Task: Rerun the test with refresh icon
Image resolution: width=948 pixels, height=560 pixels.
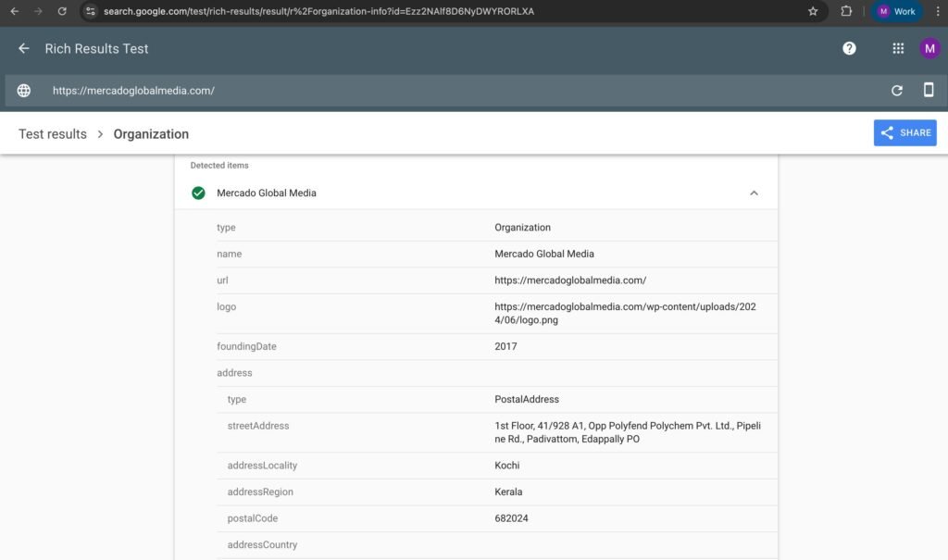Action: coord(896,91)
